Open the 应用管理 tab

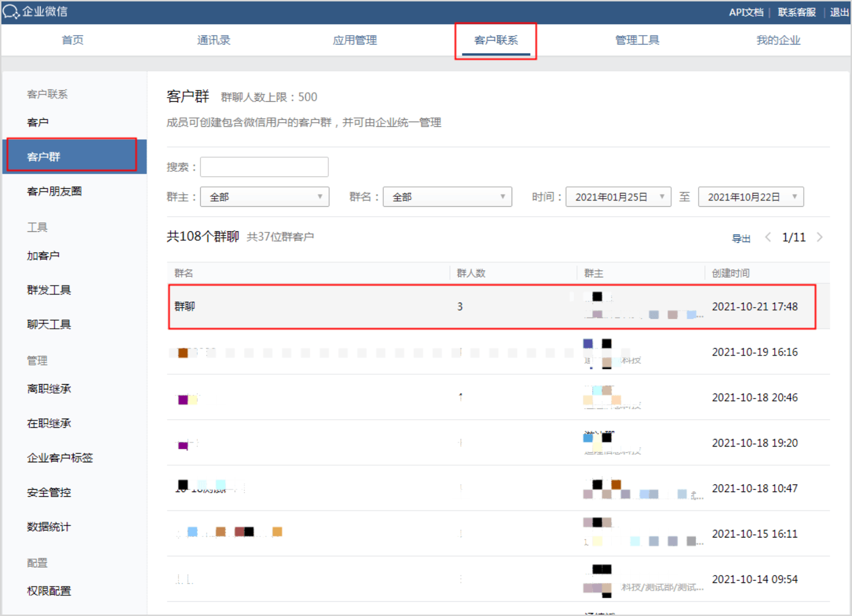pos(355,40)
